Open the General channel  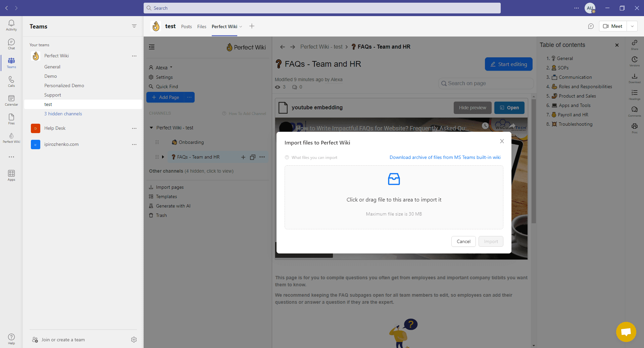click(52, 67)
